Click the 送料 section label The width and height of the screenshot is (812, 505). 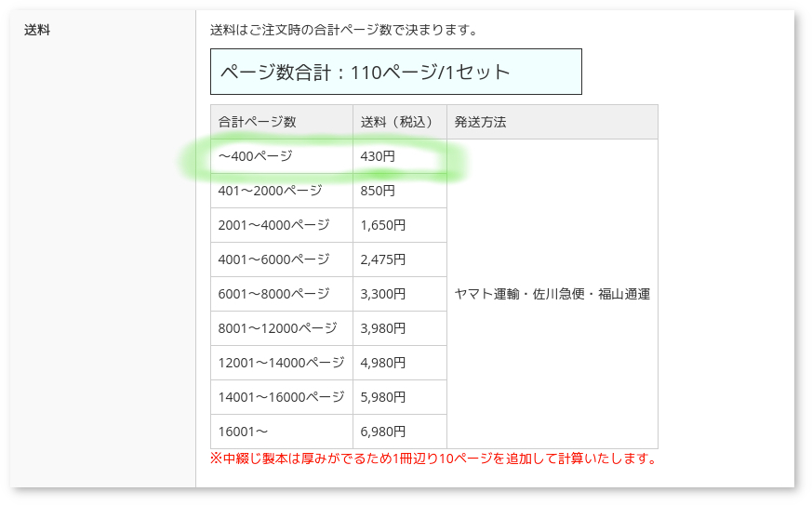tap(37, 30)
